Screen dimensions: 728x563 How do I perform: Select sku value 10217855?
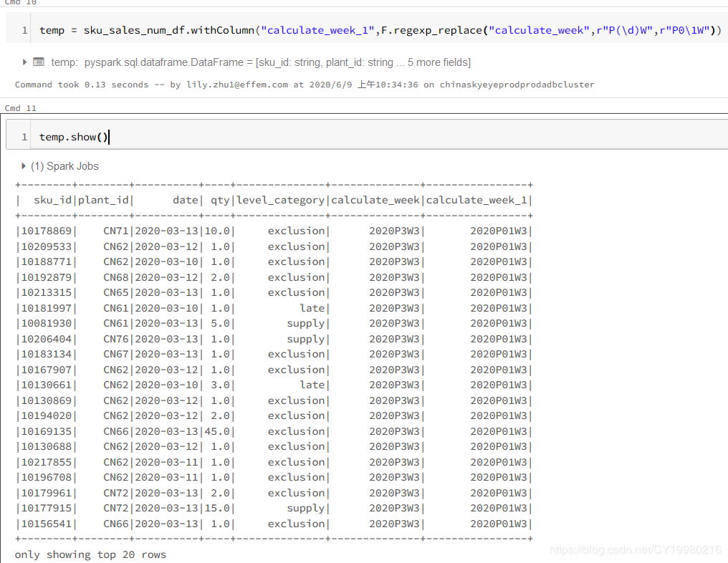pyautogui.click(x=47, y=462)
